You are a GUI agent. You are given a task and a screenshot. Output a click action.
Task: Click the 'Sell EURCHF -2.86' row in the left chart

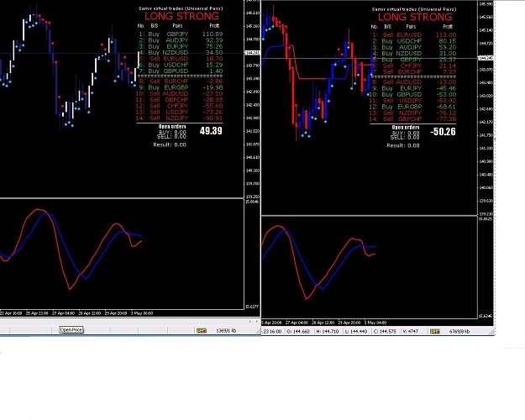point(181,81)
